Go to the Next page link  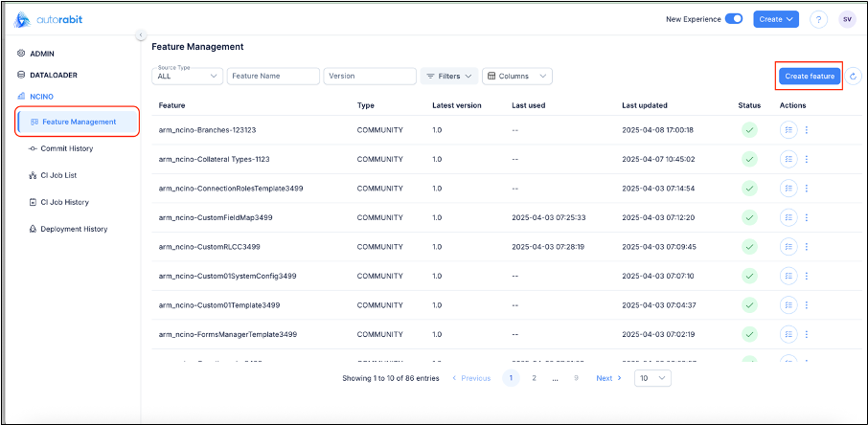pos(608,378)
